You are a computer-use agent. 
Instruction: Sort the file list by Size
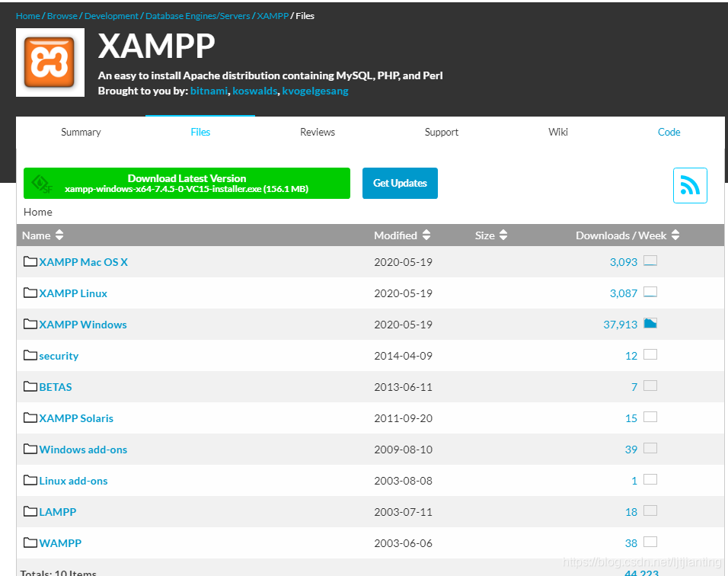(490, 235)
